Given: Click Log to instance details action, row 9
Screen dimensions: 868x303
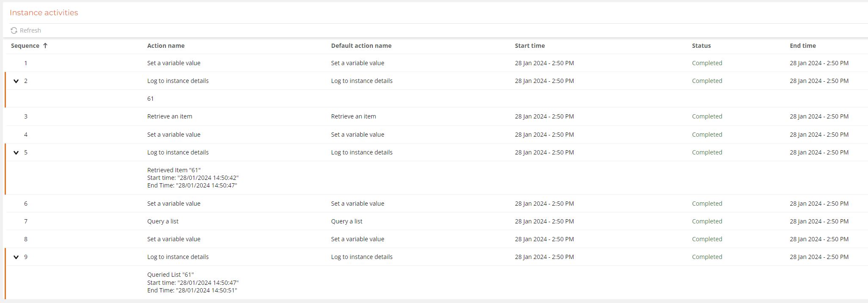Looking at the screenshot, I should click(x=178, y=257).
